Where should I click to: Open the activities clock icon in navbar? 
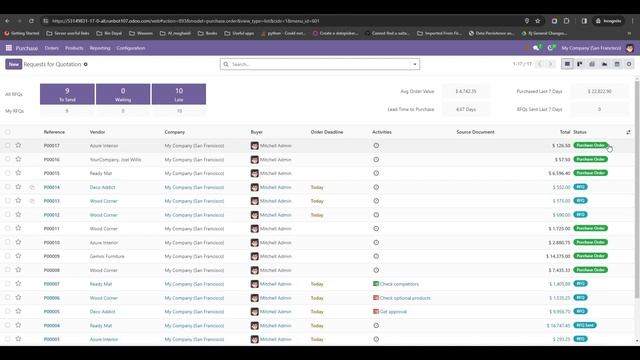(x=551, y=48)
